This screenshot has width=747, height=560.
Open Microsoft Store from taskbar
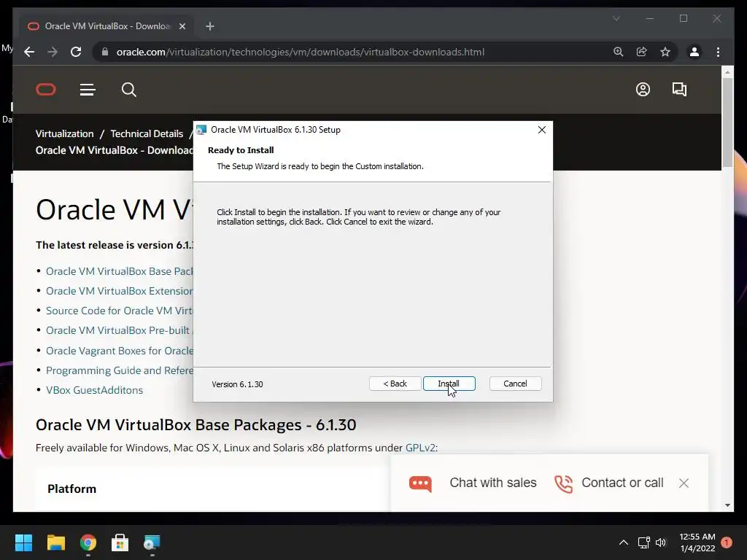120,542
